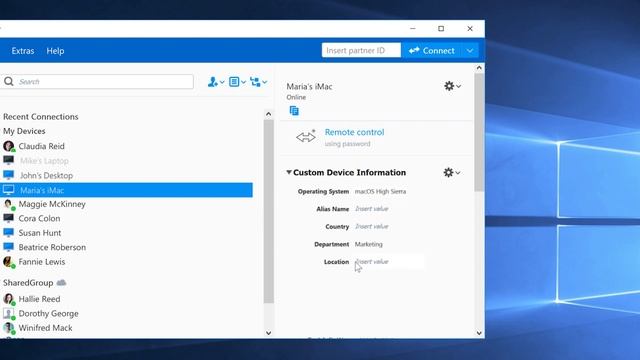Focus the Insert partner ID field

pyautogui.click(x=361, y=50)
